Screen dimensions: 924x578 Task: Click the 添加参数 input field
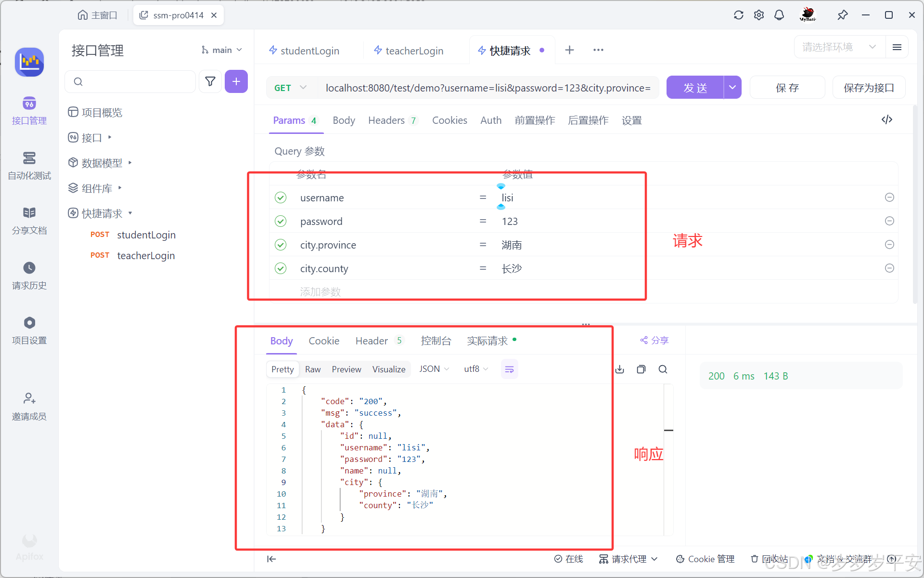[x=320, y=292]
